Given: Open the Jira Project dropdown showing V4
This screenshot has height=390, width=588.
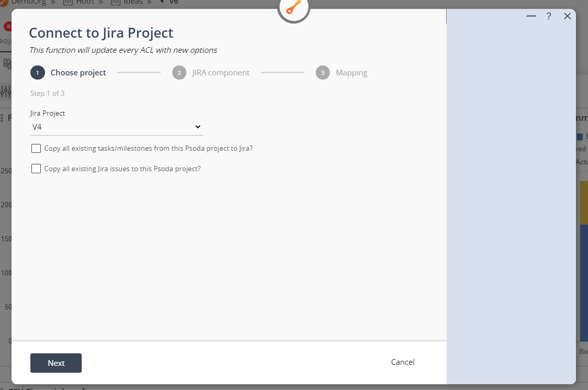Looking at the screenshot, I should click(117, 127).
